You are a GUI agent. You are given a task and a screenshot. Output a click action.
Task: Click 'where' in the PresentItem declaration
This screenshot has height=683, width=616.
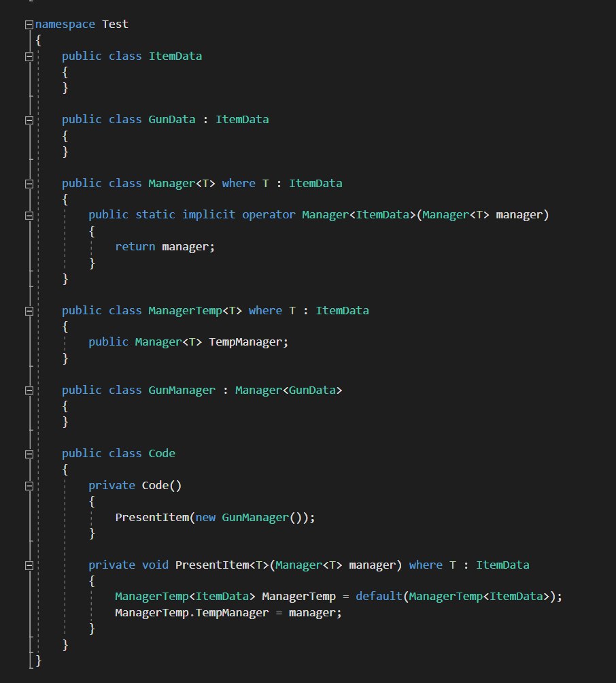click(x=426, y=565)
